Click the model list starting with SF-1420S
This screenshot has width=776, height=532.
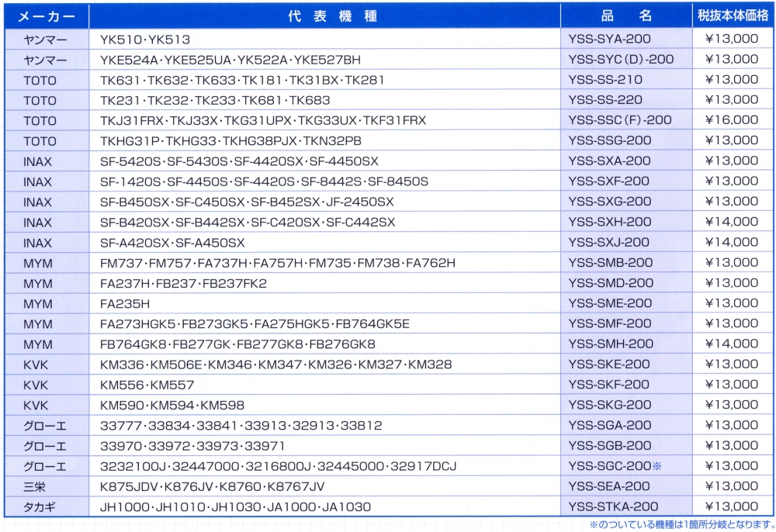click(x=264, y=181)
